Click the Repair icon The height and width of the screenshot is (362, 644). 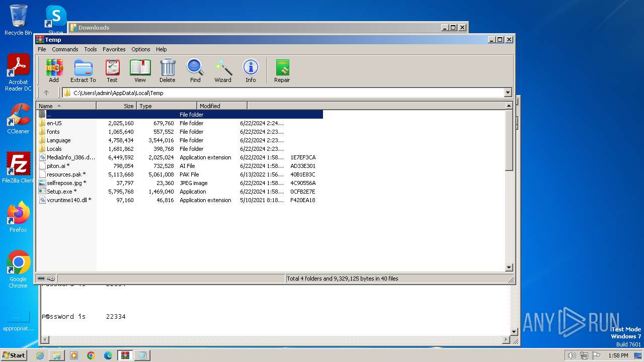[282, 71]
